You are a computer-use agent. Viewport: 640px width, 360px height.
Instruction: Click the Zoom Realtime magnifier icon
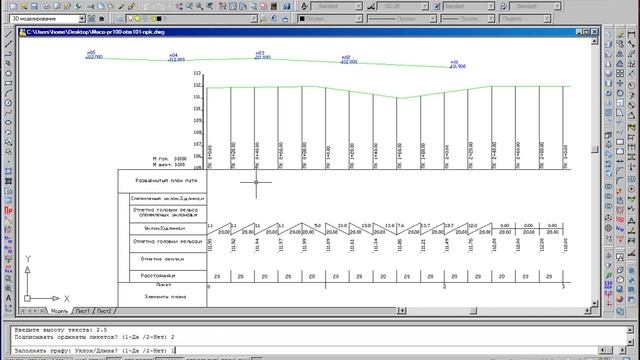pos(189,6)
